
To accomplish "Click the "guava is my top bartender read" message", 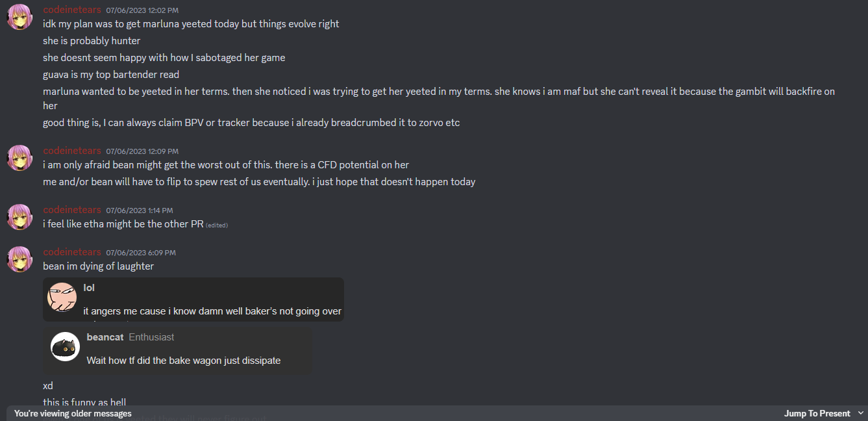I will [x=111, y=75].
